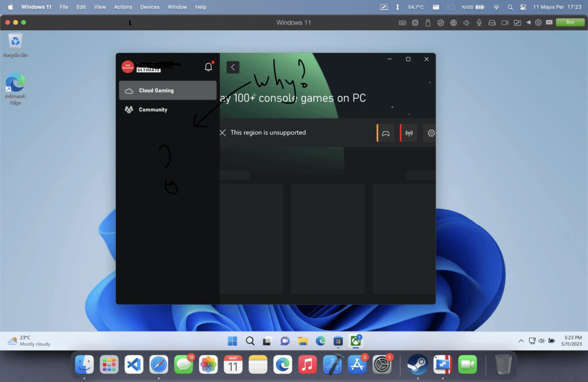The height and width of the screenshot is (382, 588).
Task: Click the Parallels shared folder icon
Action: point(517,23)
